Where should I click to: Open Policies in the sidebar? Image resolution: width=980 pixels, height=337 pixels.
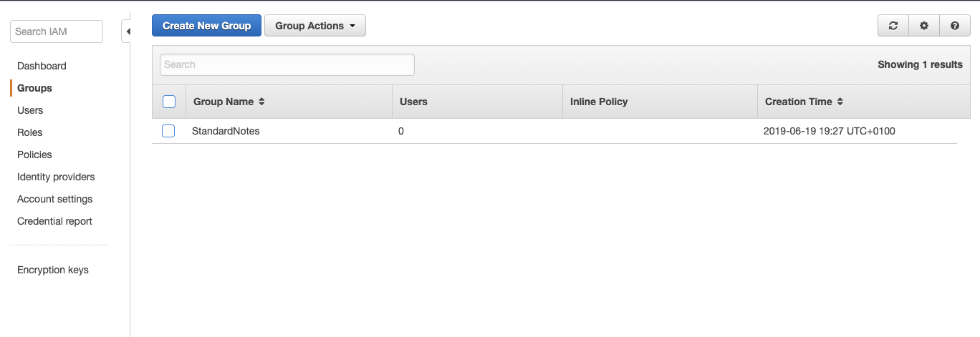click(34, 155)
